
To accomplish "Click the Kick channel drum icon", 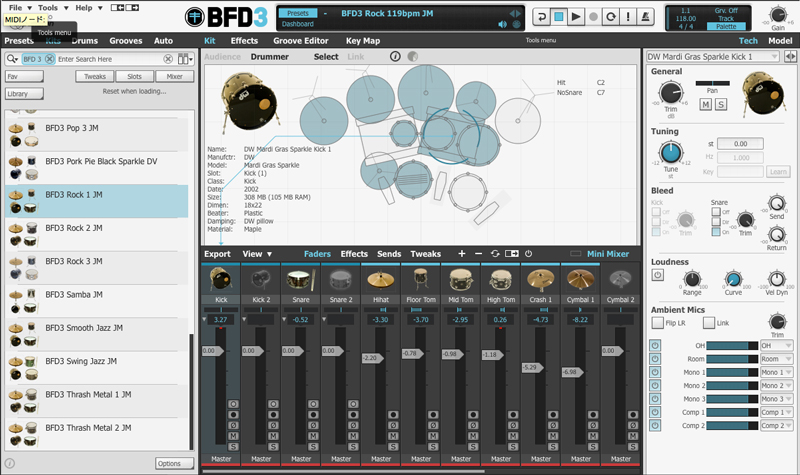I will [221, 280].
